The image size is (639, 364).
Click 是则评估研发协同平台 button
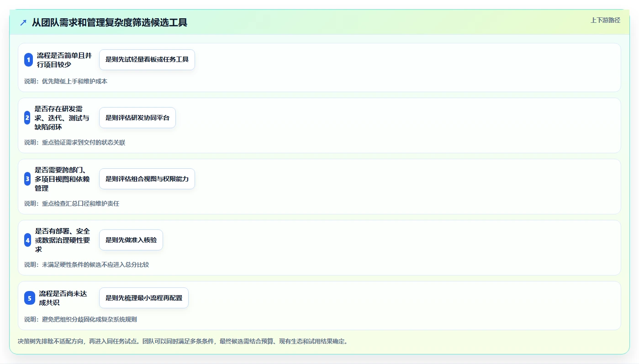click(x=137, y=118)
